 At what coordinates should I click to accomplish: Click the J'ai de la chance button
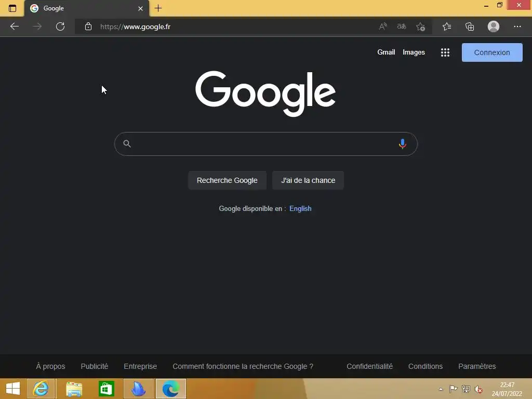(308, 180)
